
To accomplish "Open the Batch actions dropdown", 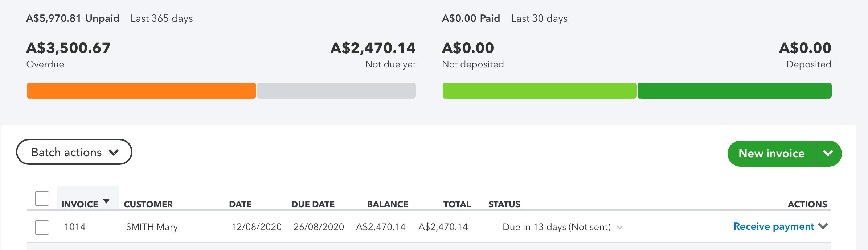I will tap(74, 152).
